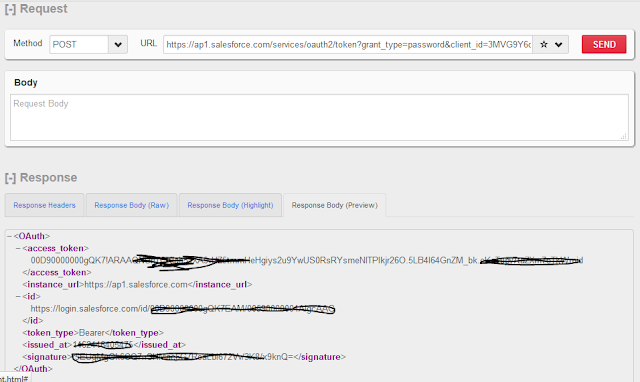The height and width of the screenshot is (382, 640).
Task: Click the favorite star icon
Action: [x=543, y=44]
